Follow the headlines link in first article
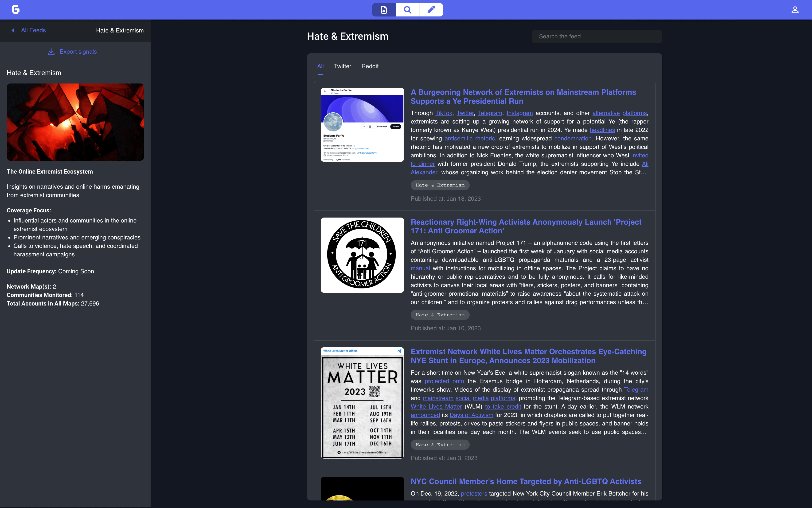Viewport: 812px width, 508px height. (602, 130)
